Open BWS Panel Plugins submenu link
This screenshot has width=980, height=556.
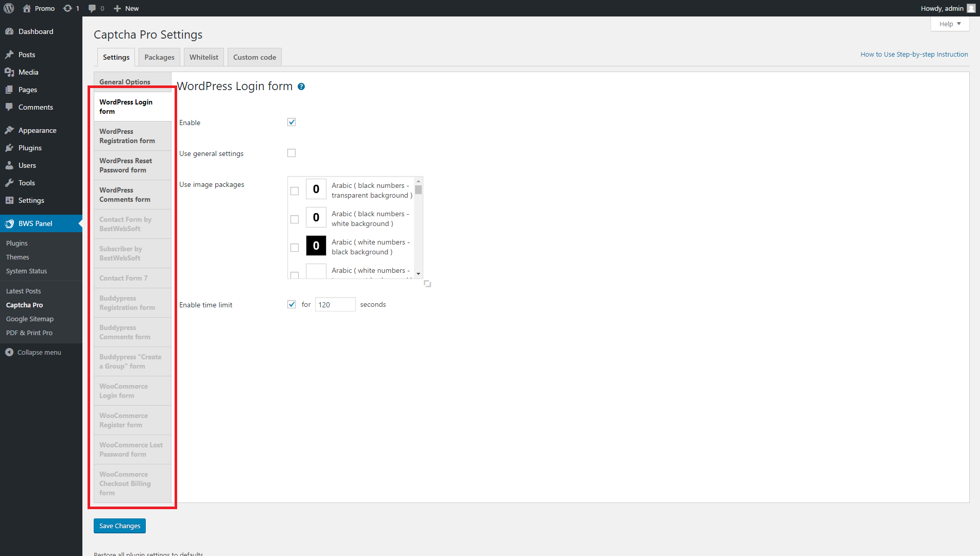point(17,243)
